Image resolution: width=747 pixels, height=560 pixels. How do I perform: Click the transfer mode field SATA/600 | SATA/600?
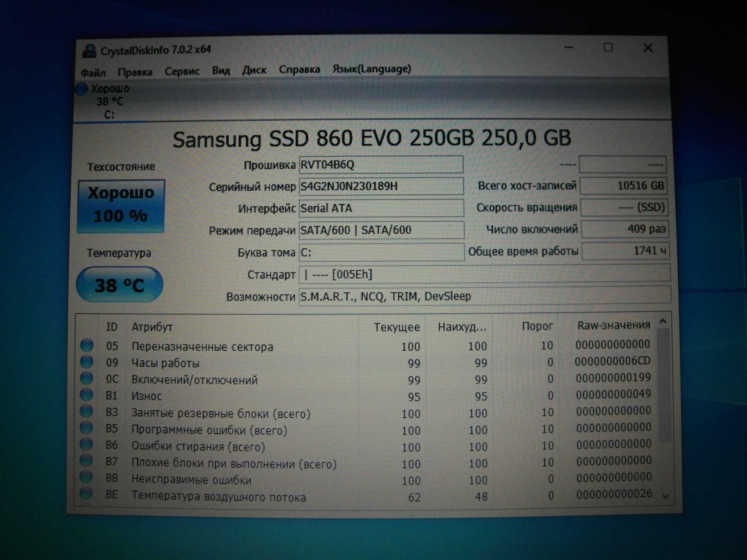point(382,230)
